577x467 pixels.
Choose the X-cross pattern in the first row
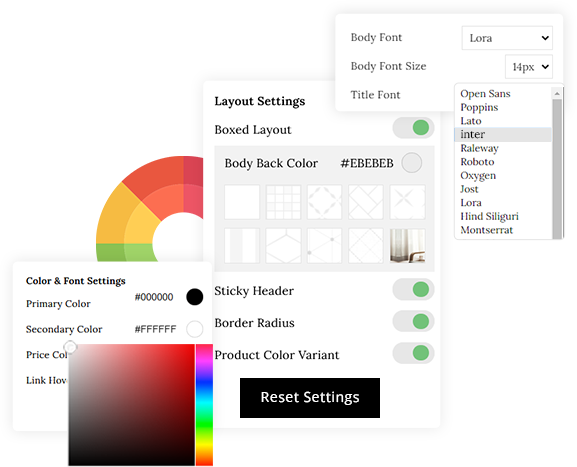click(x=407, y=202)
